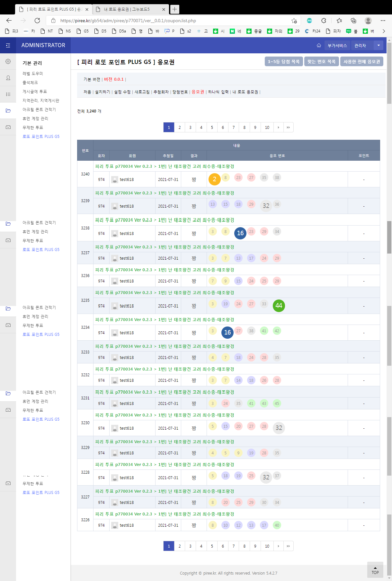
Task: Click the 1~5등 당첨 목록 button
Action: pos(283,61)
